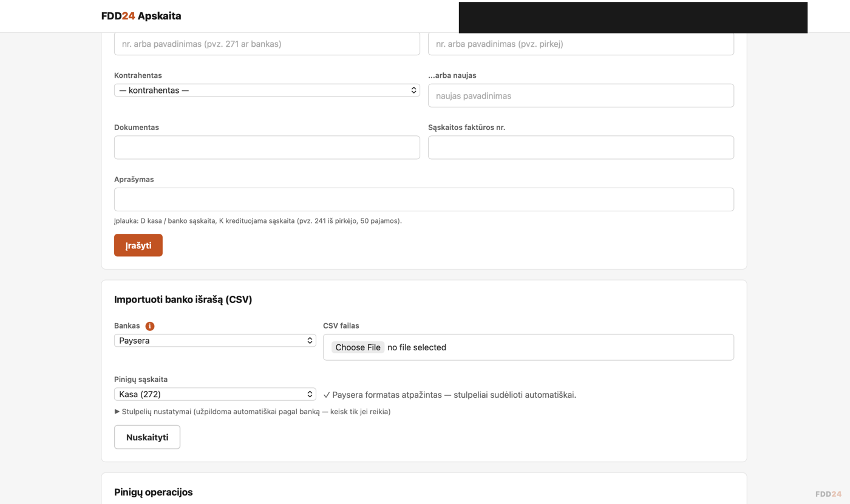Click the Pinigų operacijos heading
This screenshot has height=504, width=850.
tap(154, 492)
